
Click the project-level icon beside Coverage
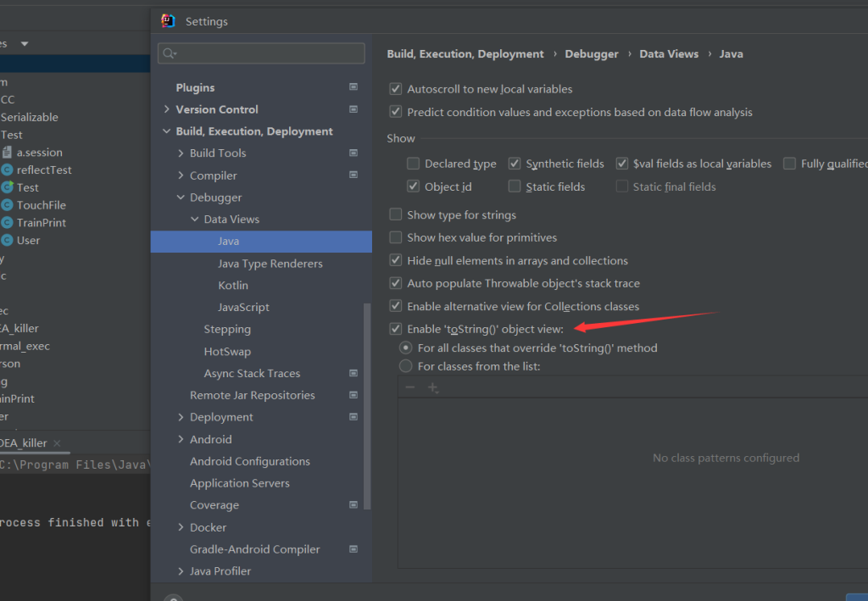(x=353, y=505)
